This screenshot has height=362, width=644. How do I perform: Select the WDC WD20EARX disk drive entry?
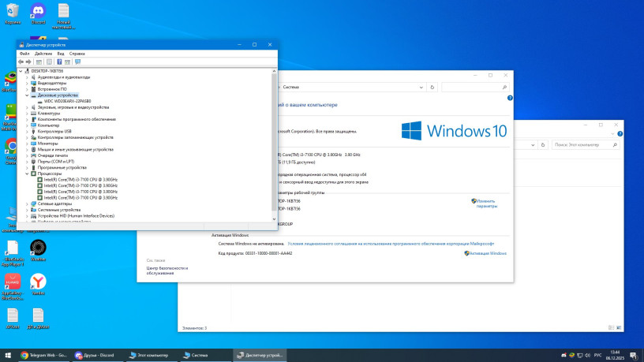67,101
